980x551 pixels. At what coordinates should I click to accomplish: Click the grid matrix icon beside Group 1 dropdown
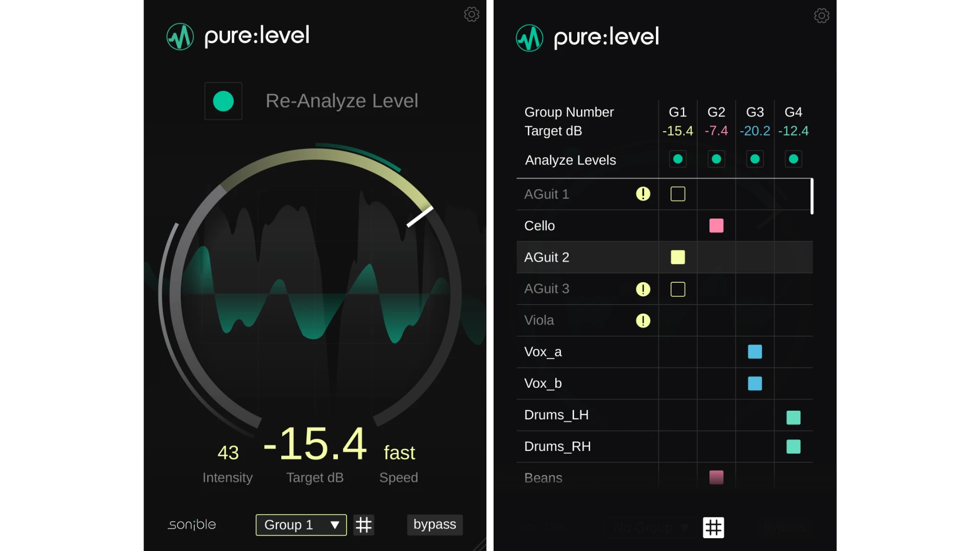(364, 524)
